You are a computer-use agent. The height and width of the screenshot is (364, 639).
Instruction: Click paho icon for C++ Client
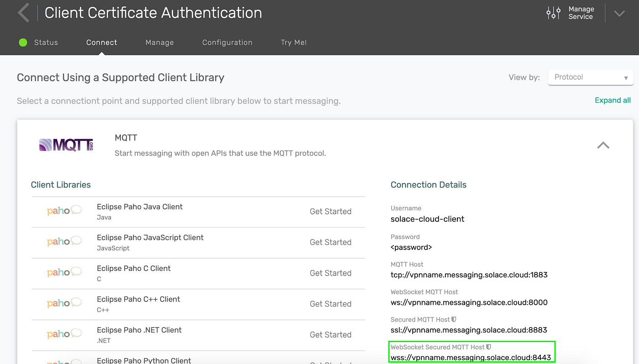(x=64, y=303)
